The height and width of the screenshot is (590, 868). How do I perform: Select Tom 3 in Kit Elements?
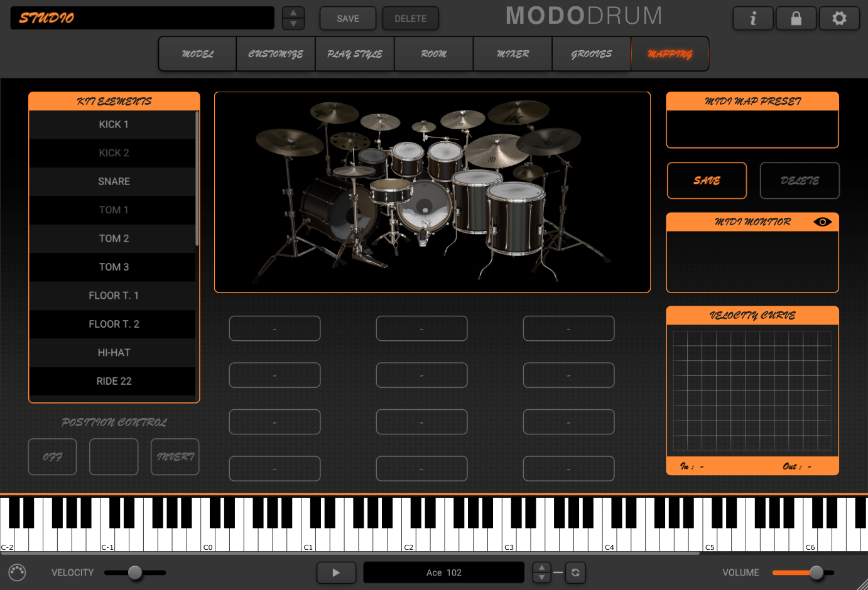pos(113,267)
